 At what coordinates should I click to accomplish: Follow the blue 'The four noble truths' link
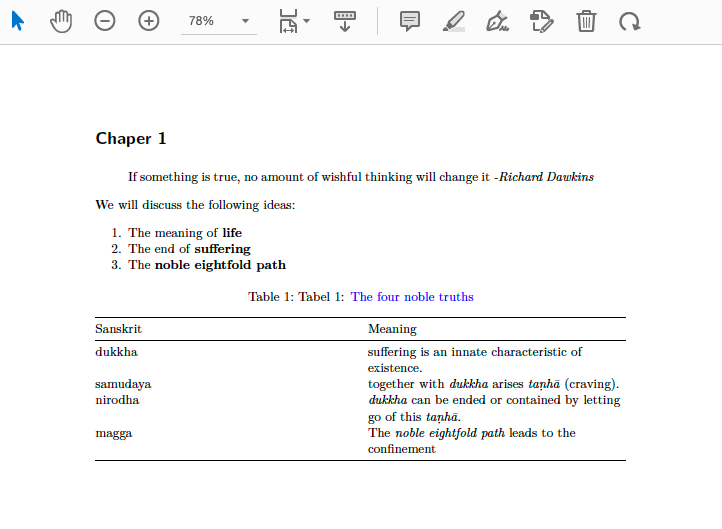tap(412, 297)
